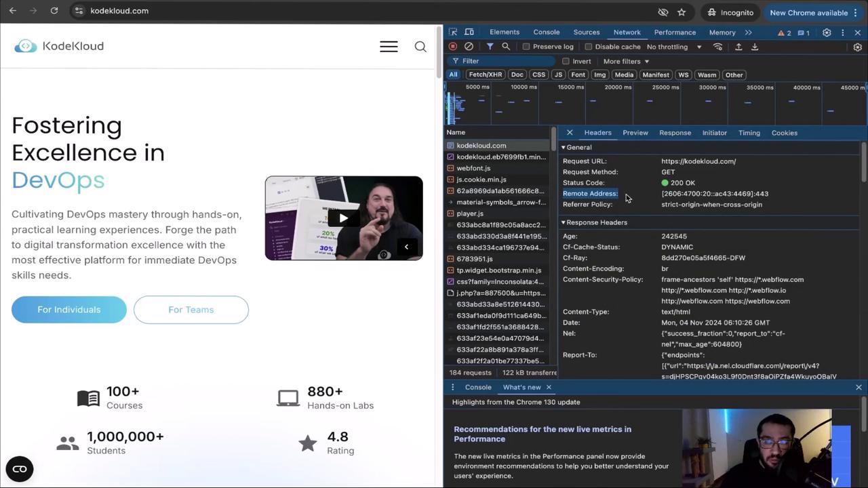The height and width of the screenshot is (488, 868).
Task: Toggle the device toolbar icon in DevTools
Action: (x=469, y=33)
